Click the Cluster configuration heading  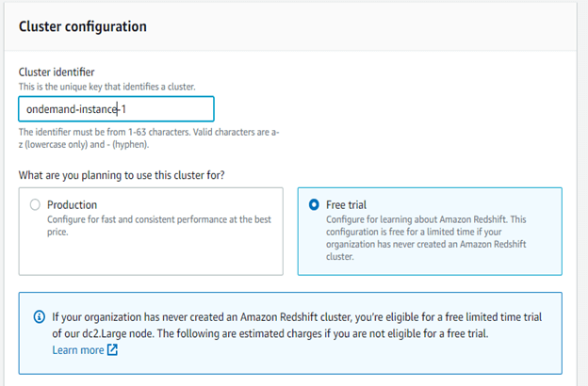83,26
